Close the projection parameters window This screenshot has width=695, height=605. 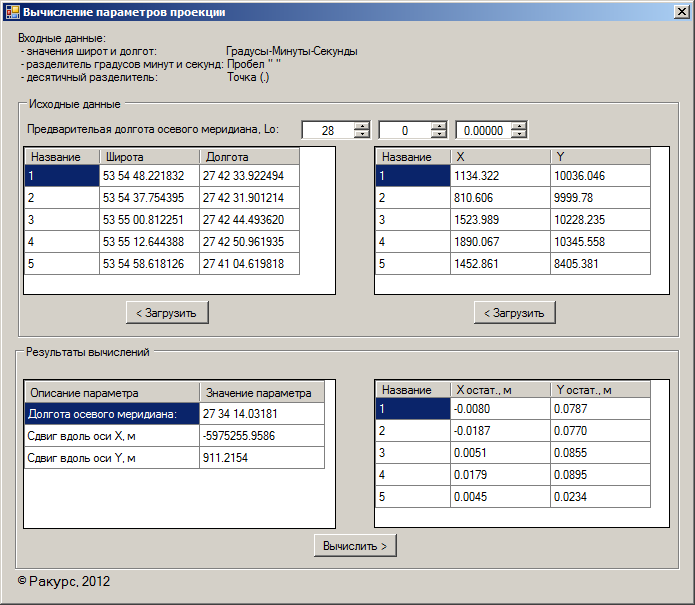[681, 12]
